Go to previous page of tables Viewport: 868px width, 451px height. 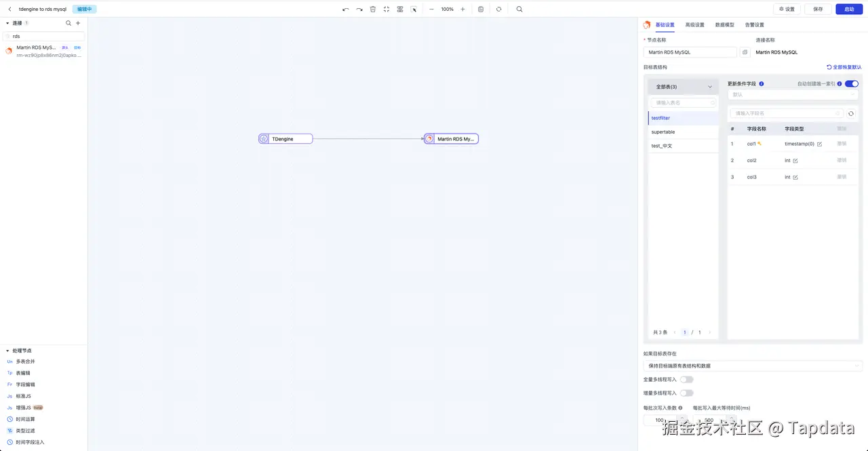click(x=675, y=332)
